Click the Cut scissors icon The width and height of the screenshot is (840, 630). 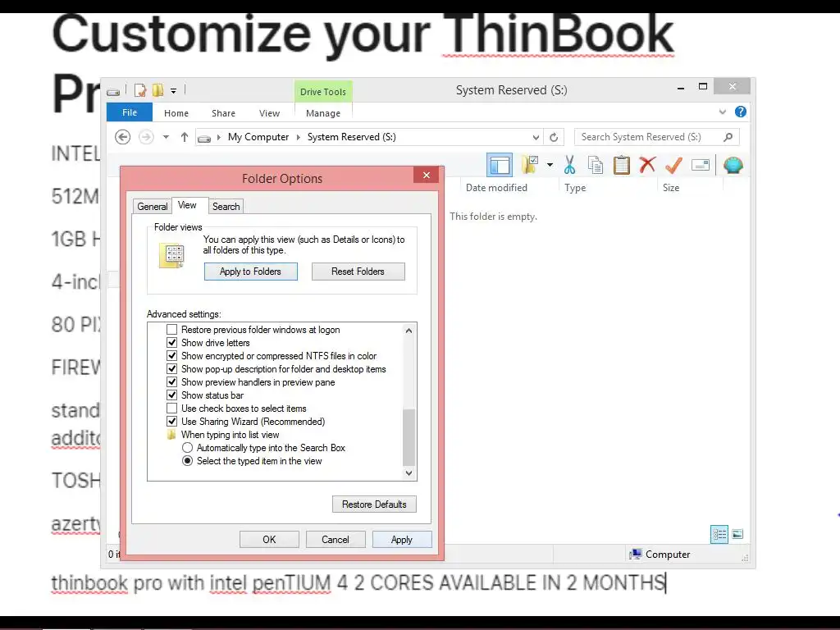(x=569, y=164)
